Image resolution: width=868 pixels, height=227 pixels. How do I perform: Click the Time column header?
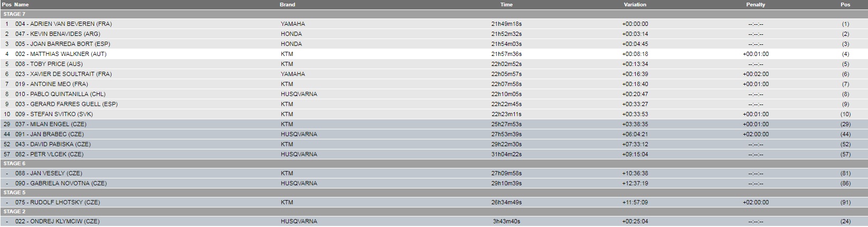(506, 5)
